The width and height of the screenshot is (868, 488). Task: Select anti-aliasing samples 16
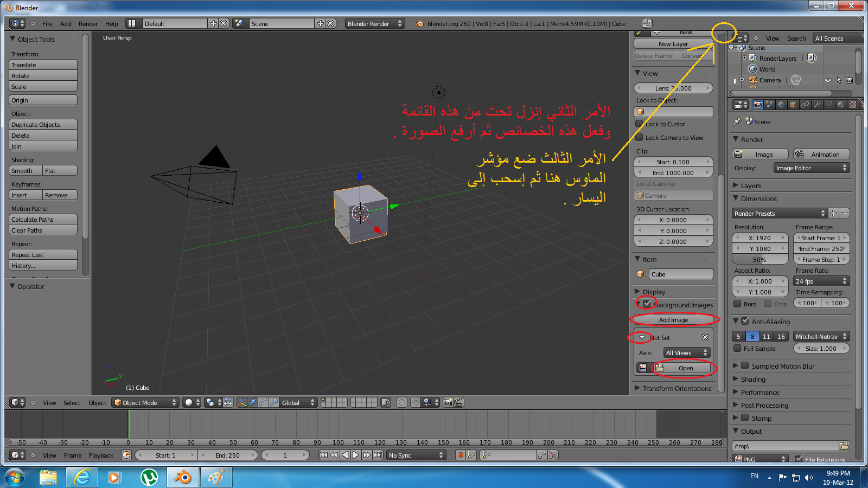(x=781, y=337)
